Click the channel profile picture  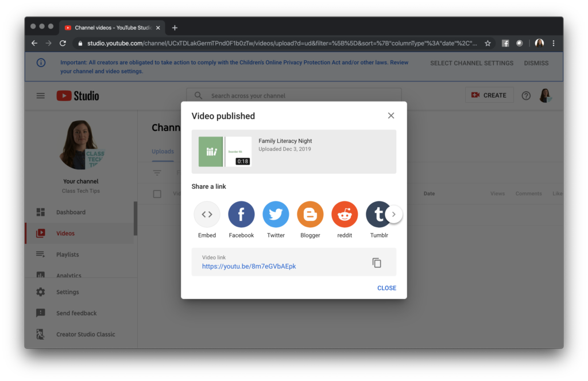pos(81,145)
